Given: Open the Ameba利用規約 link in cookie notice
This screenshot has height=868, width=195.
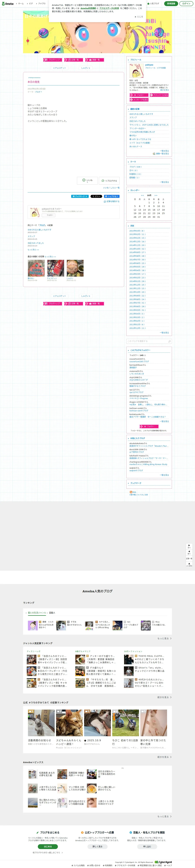Looking at the screenshot, I should (x=88, y=8).
